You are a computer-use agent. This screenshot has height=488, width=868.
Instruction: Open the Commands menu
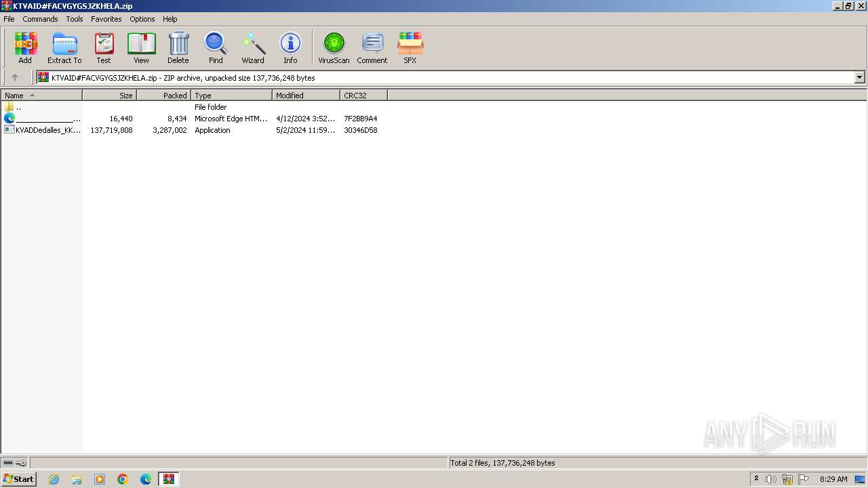pyautogui.click(x=40, y=19)
